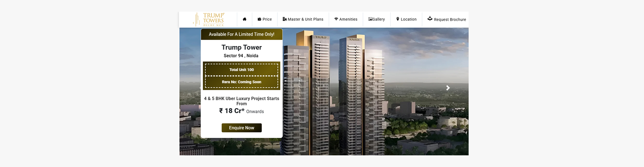Image resolution: width=644 pixels, height=167 pixels.
Task: Click the download icon for Request Brochure
Action: 430,19
